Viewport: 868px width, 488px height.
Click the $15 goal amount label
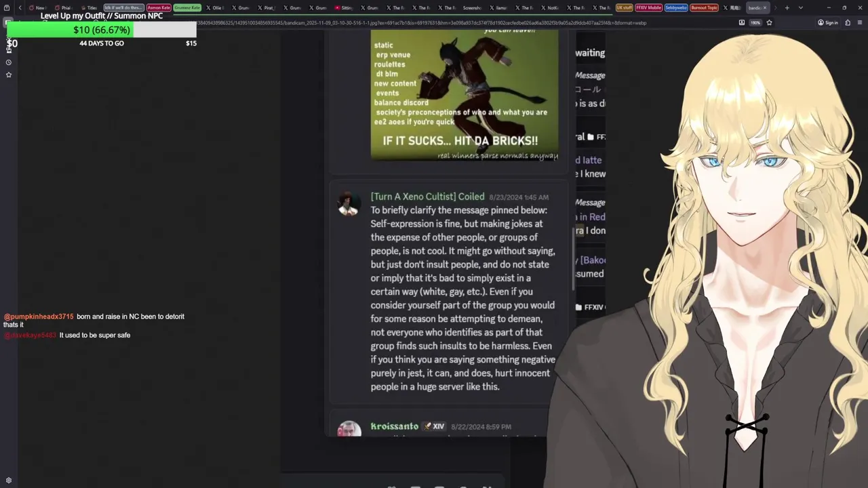pos(191,43)
